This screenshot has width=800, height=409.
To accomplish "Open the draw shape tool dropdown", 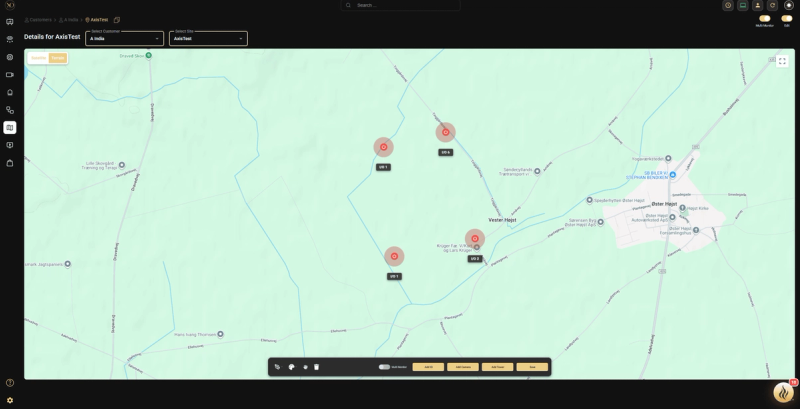I will (278, 367).
